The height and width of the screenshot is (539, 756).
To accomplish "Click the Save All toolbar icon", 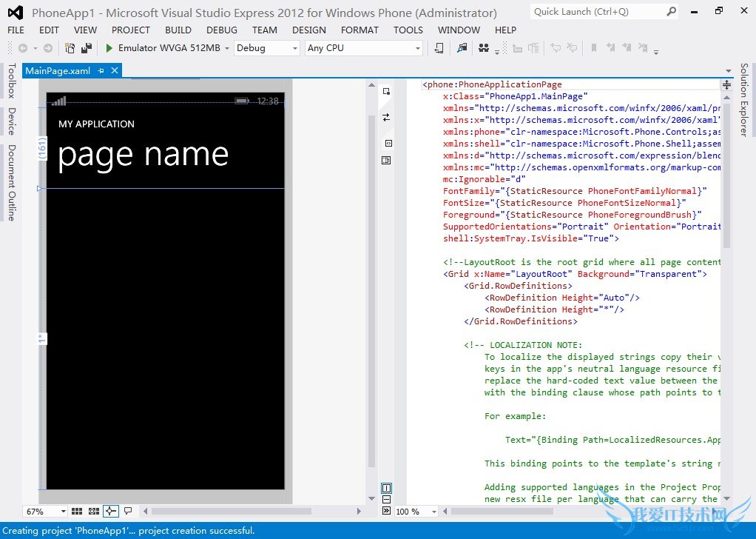I will coord(87,48).
